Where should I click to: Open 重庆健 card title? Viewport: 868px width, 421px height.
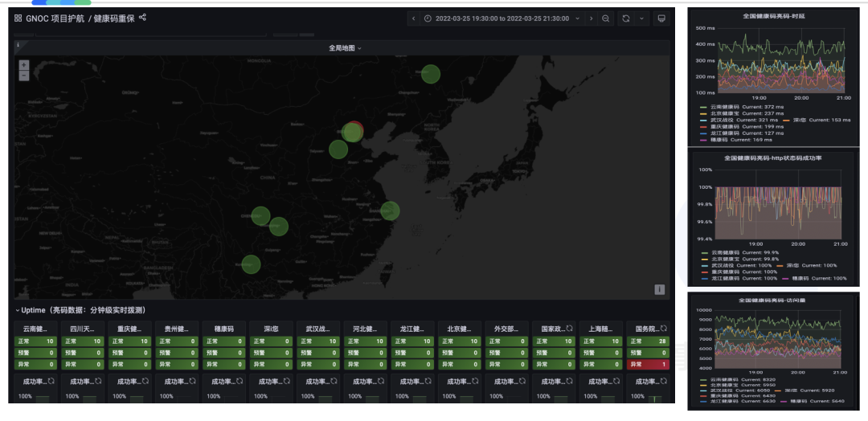[129, 329]
